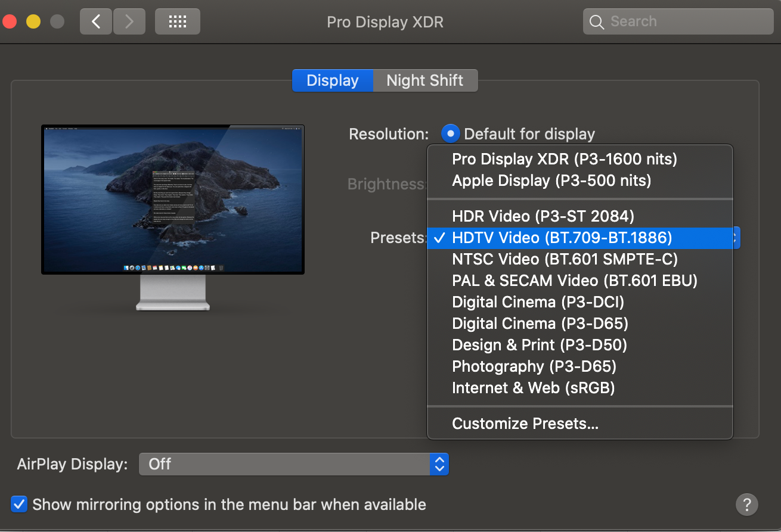Choose Digital Cinema (P3-DCI) preset
The height and width of the screenshot is (532, 781).
pyautogui.click(x=580, y=302)
